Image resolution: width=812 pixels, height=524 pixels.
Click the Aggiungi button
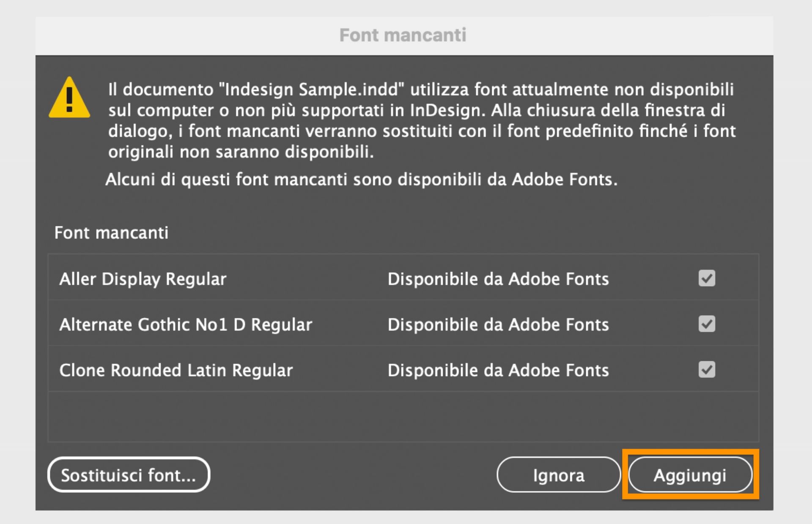click(690, 475)
